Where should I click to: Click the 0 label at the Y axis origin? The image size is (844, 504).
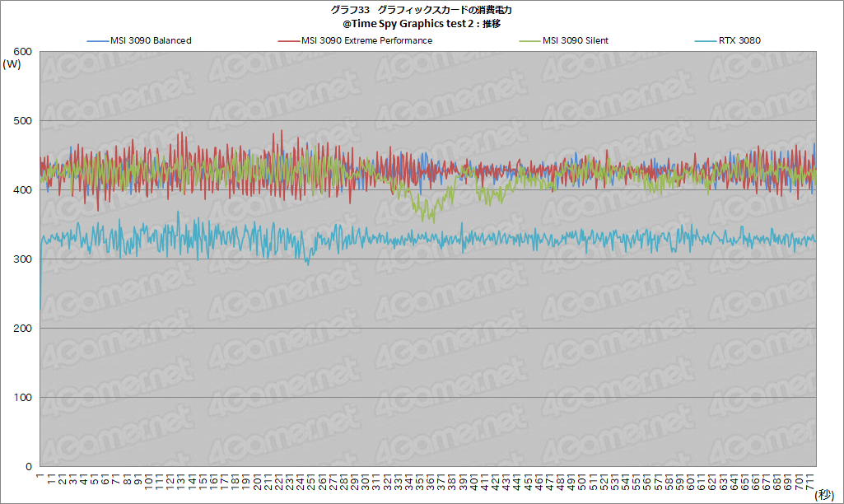[x=29, y=466]
